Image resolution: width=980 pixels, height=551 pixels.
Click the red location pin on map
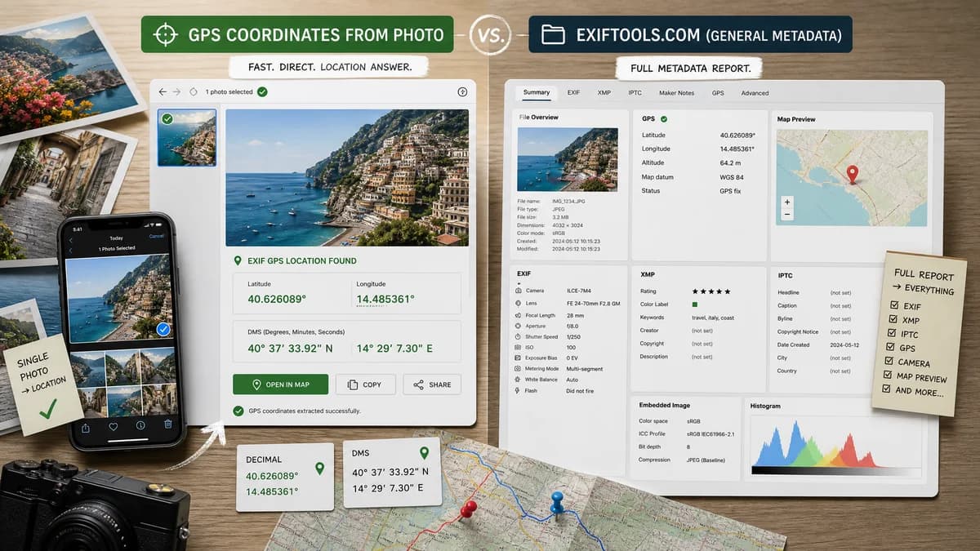coord(853,174)
